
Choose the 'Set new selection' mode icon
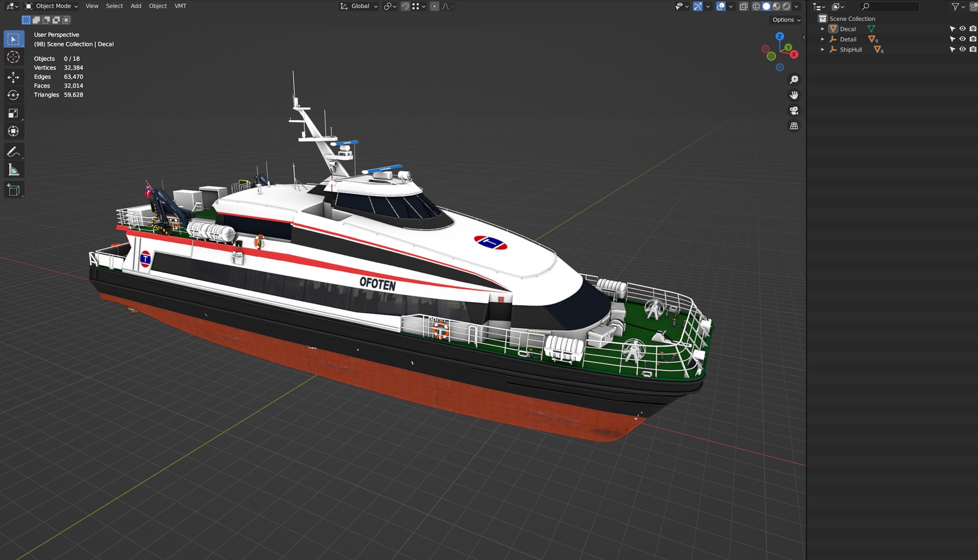(x=26, y=20)
